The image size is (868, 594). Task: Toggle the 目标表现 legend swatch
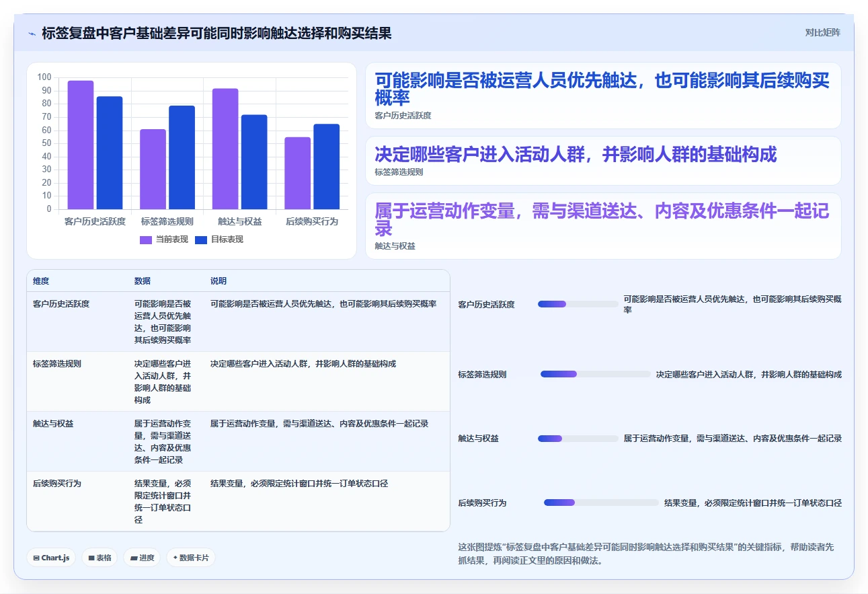pyautogui.click(x=201, y=240)
